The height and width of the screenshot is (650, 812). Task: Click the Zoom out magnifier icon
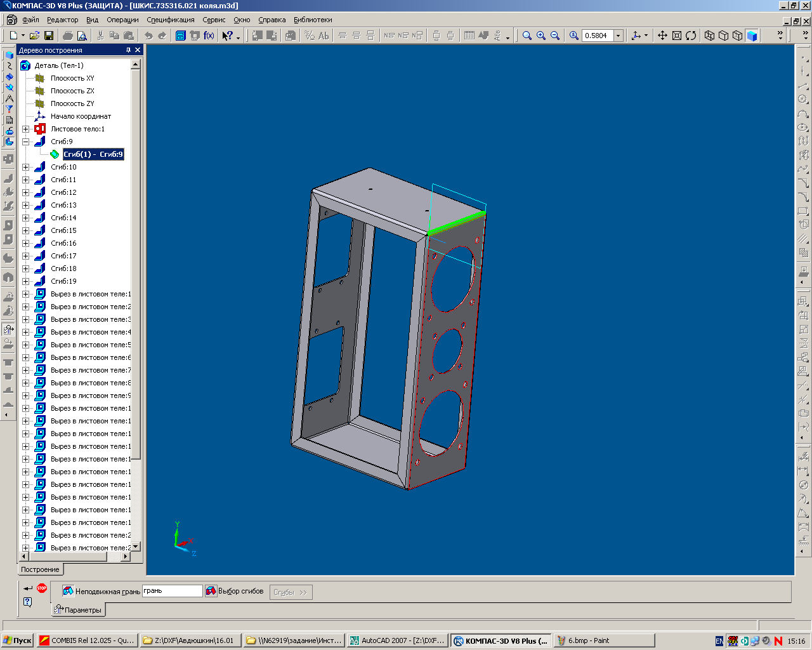pyautogui.click(x=555, y=36)
